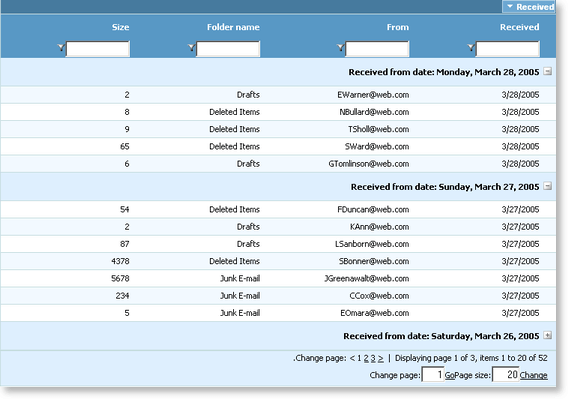Open the filter icon for Folder name column

pos(192,47)
